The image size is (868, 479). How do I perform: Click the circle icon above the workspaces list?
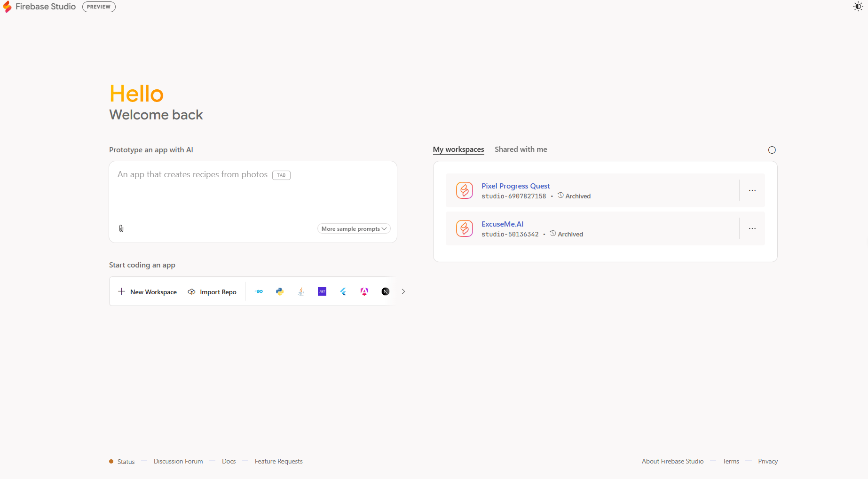772,150
